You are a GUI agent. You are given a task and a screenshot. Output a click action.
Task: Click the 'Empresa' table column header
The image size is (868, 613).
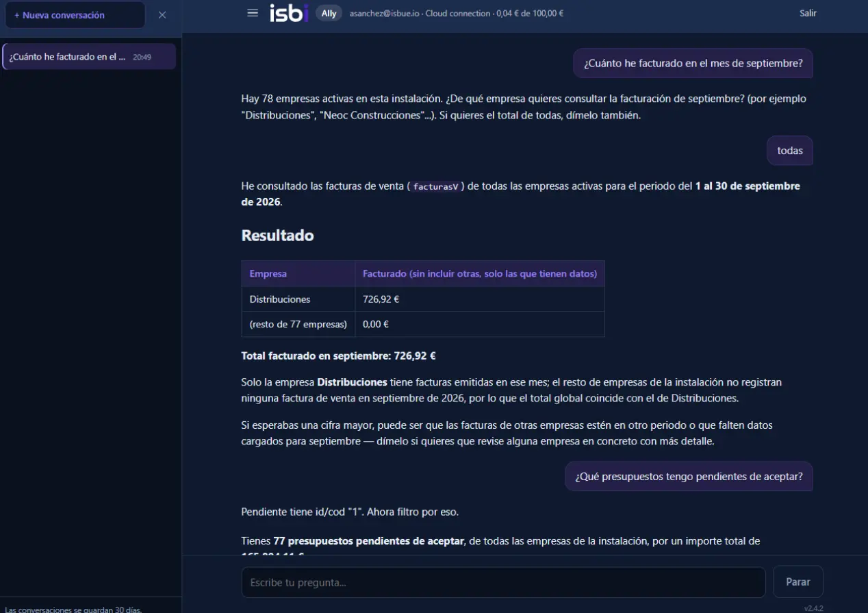[x=298, y=274]
